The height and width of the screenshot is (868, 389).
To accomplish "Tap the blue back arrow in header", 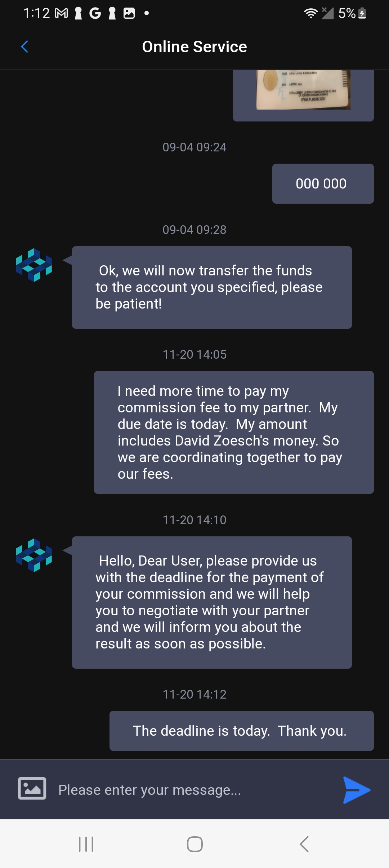I will tap(24, 46).
